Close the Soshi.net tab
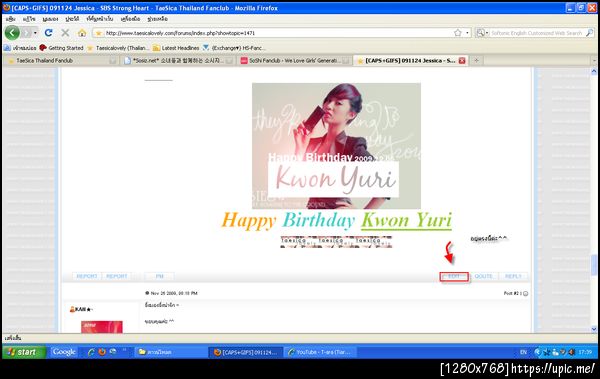Viewport: 600px width, 379px height. click(229, 60)
